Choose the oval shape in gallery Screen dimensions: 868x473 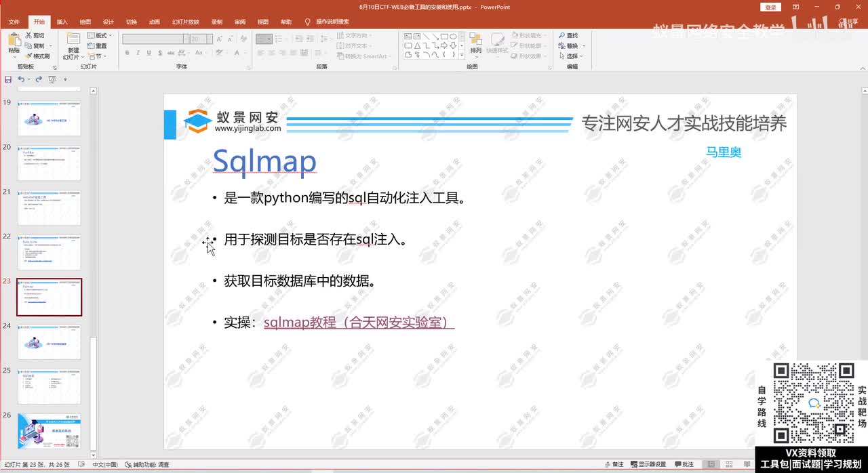pyautogui.click(x=452, y=36)
